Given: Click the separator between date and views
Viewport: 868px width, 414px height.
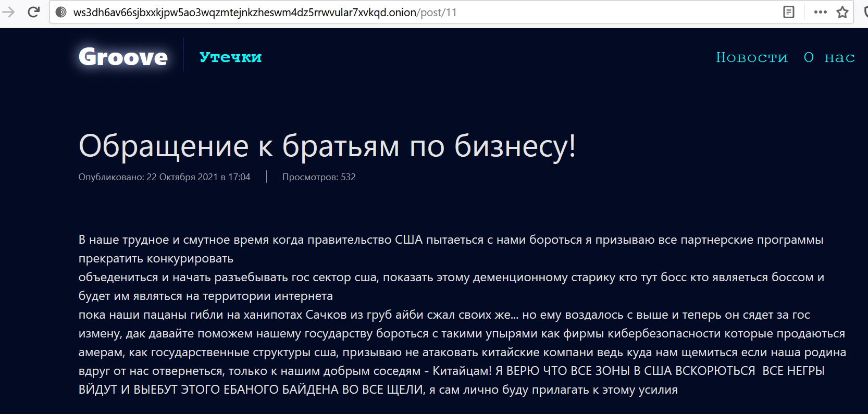Looking at the screenshot, I should point(266,177).
